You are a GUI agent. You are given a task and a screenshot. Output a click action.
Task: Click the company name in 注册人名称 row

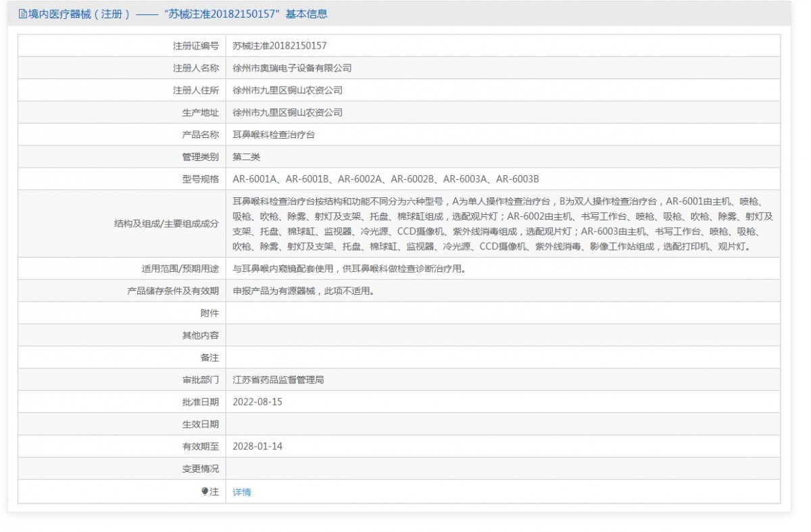pos(292,68)
